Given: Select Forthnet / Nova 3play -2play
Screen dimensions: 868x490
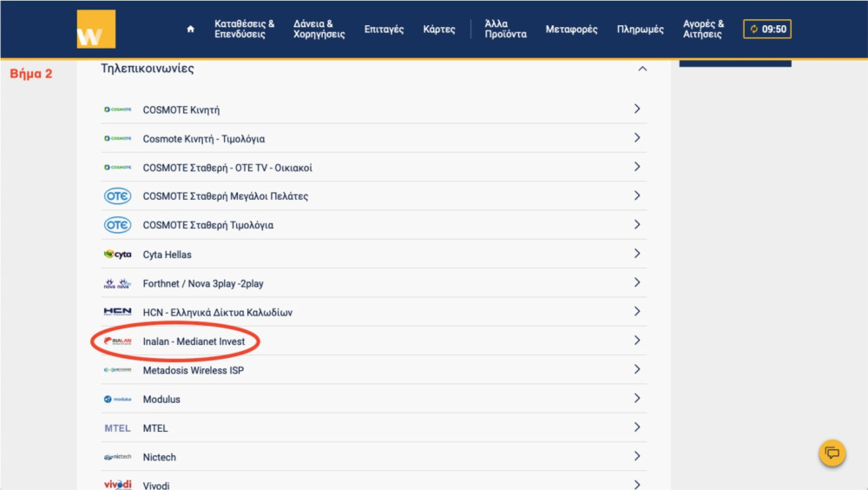Looking at the screenshot, I should pos(203,283).
